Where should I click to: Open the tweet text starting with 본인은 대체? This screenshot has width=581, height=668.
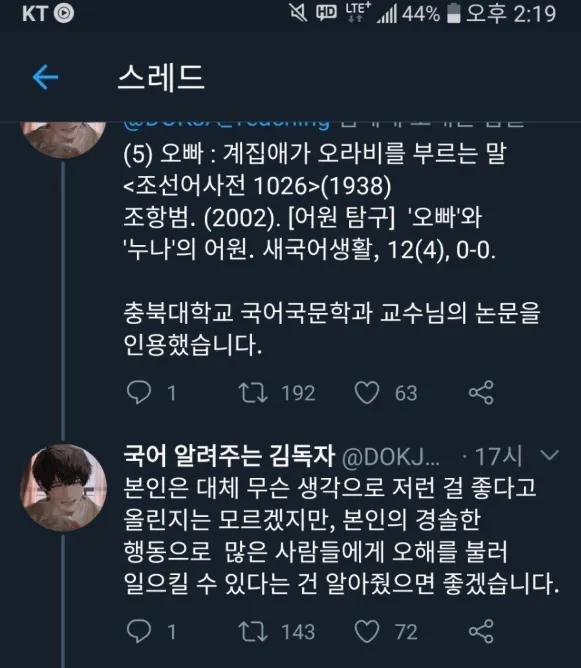[341, 535]
